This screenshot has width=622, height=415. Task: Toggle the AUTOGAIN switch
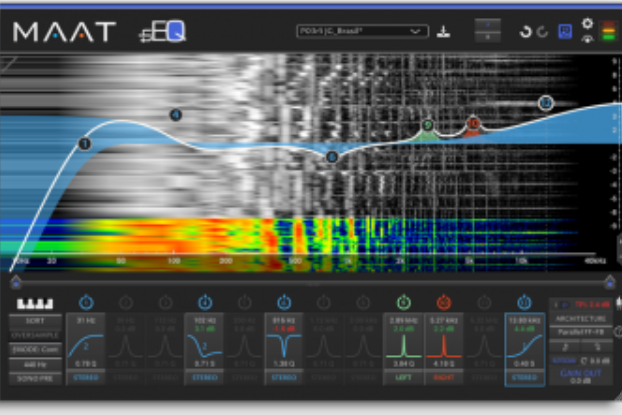[564, 361]
